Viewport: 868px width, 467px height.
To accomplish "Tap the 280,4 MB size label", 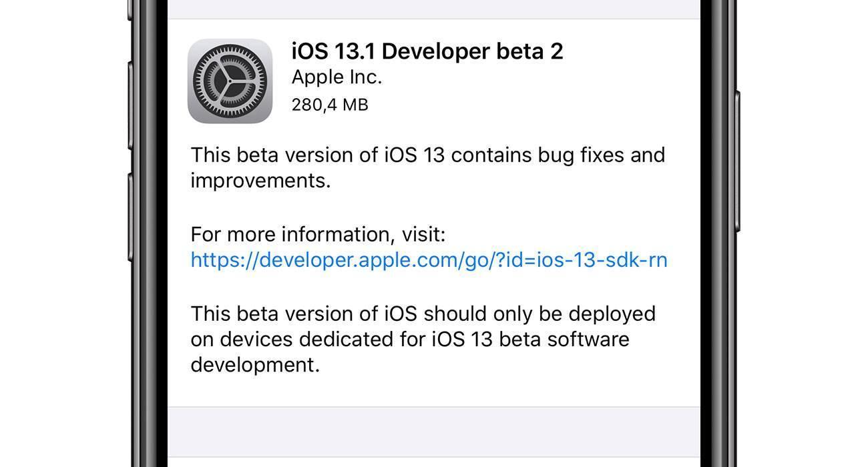I will 330,105.
